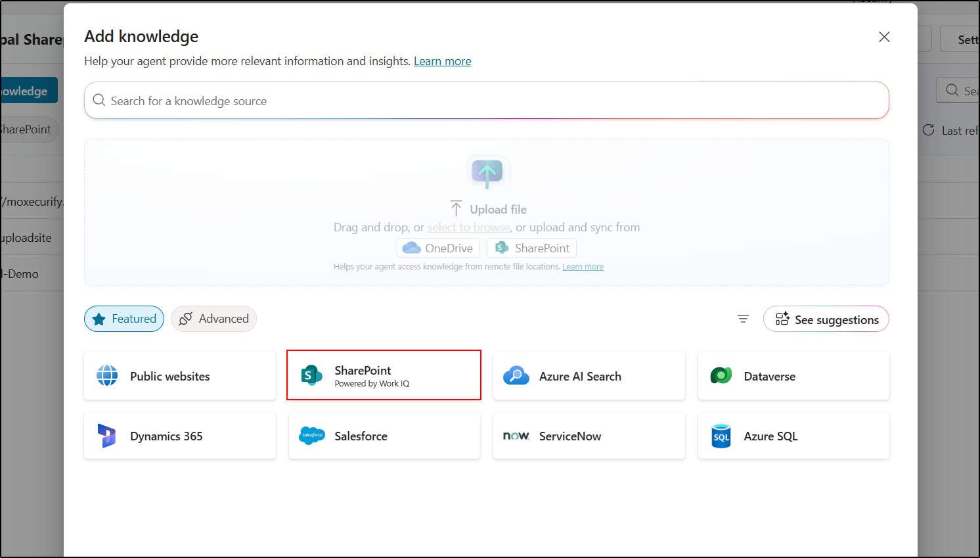Choose OneDrive as upload sync source

click(x=438, y=248)
